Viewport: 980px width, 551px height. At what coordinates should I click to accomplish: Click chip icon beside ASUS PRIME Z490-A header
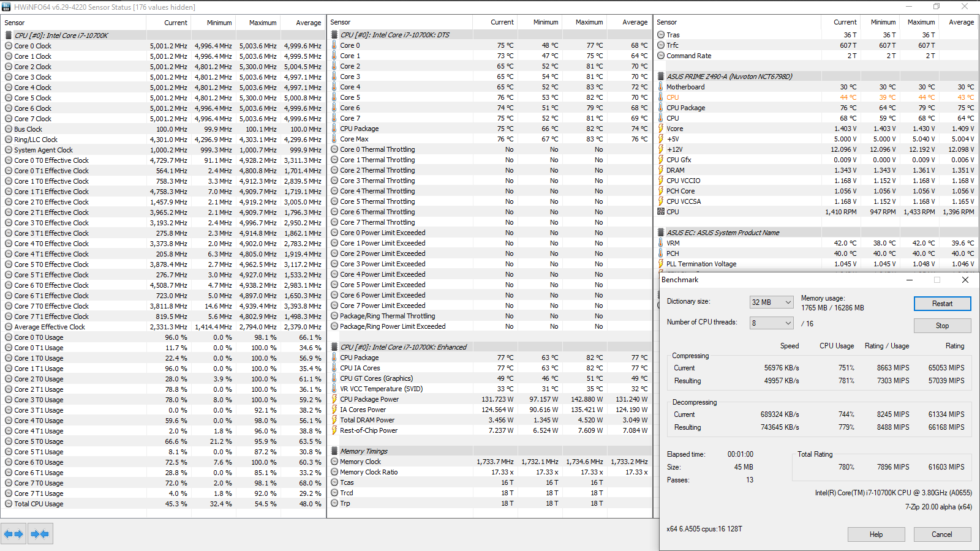tap(661, 77)
